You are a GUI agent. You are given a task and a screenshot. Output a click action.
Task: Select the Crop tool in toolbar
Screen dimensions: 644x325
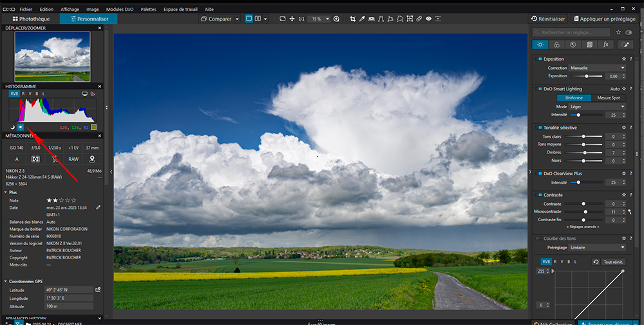352,19
